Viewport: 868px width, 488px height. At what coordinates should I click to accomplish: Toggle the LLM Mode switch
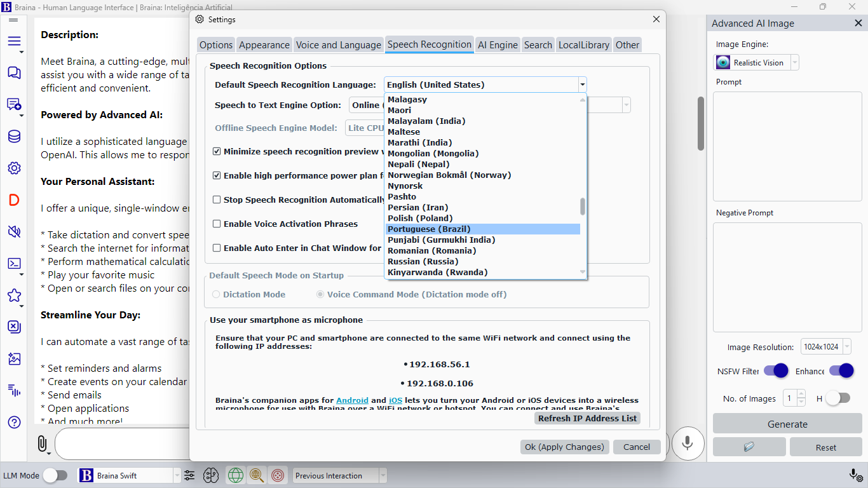55,475
